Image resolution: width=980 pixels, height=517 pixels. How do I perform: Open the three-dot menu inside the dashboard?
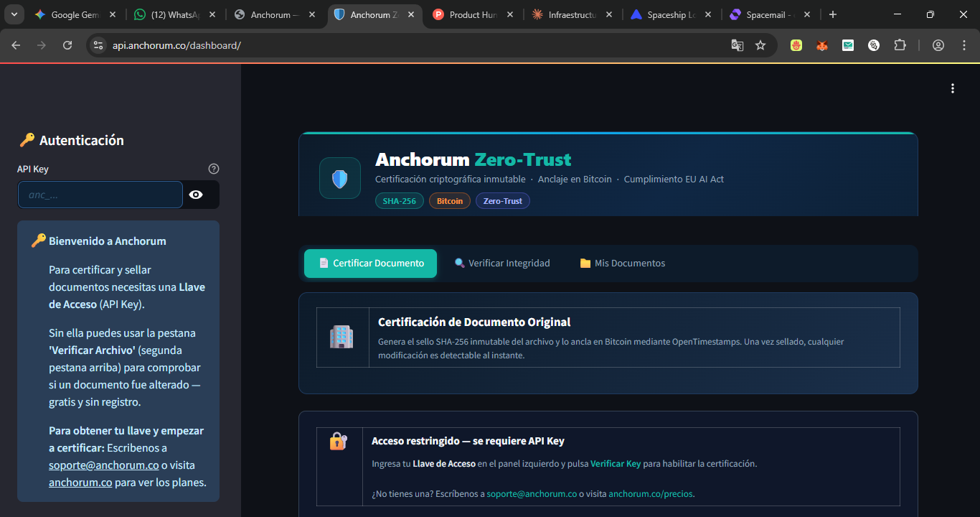(x=952, y=88)
